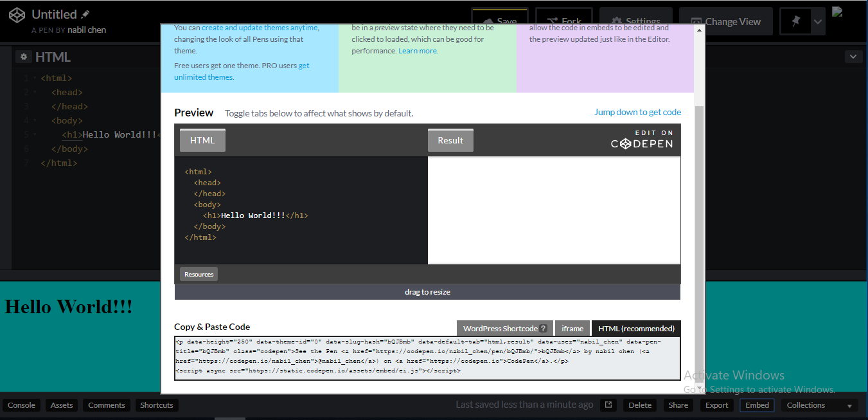868x420 pixels.
Task: Click the drag to resize bar
Action: click(x=427, y=291)
